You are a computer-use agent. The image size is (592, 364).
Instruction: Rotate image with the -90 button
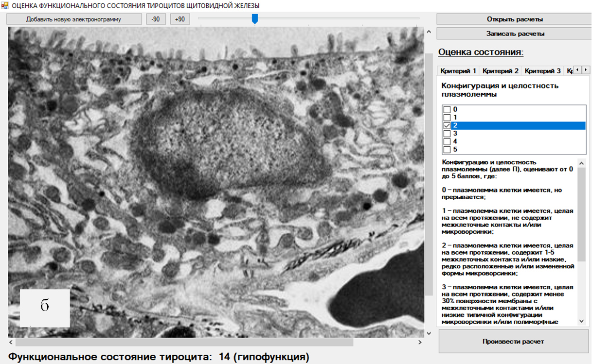pyautogui.click(x=156, y=19)
